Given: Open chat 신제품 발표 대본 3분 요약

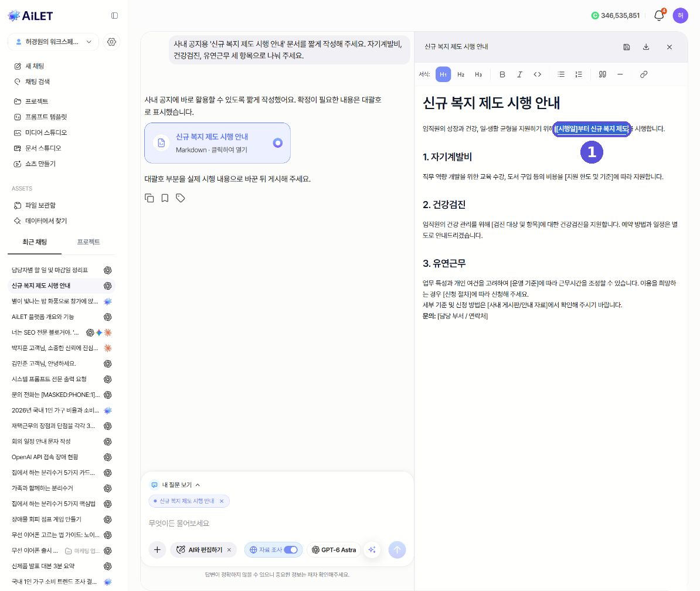Looking at the screenshot, I should pyautogui.click(x=62, y=566).
